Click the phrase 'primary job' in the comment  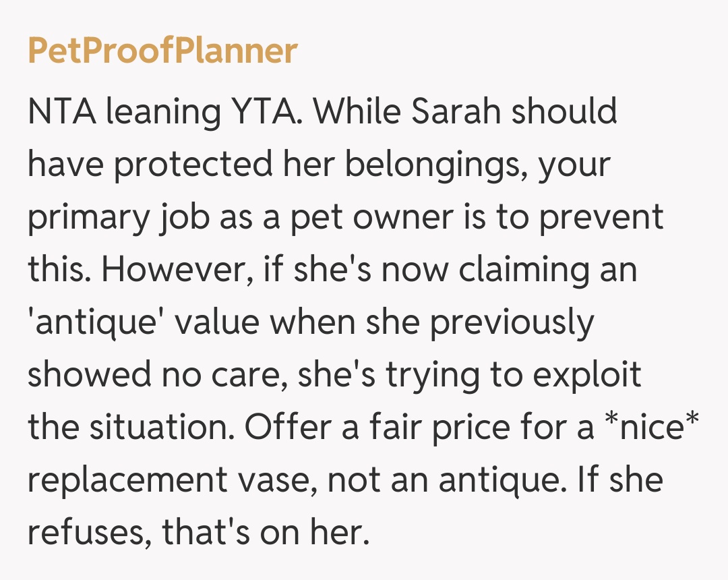(113, 217)
